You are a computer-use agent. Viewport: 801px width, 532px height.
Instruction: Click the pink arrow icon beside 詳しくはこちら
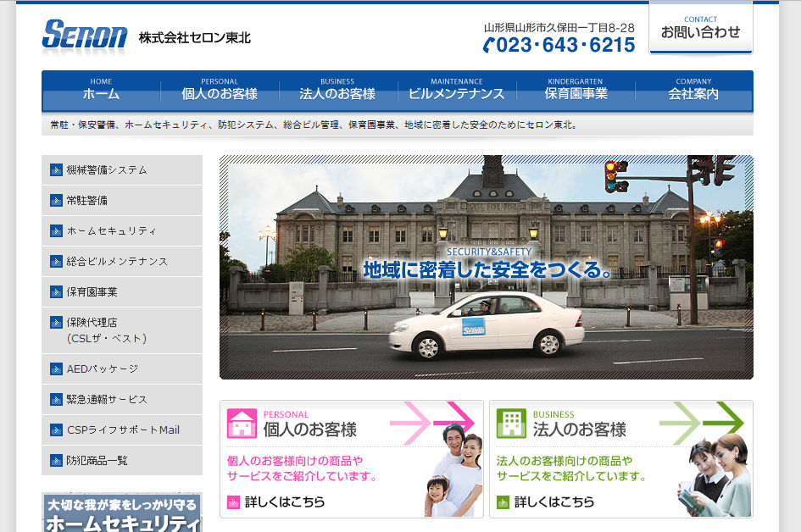pos(233,502)
